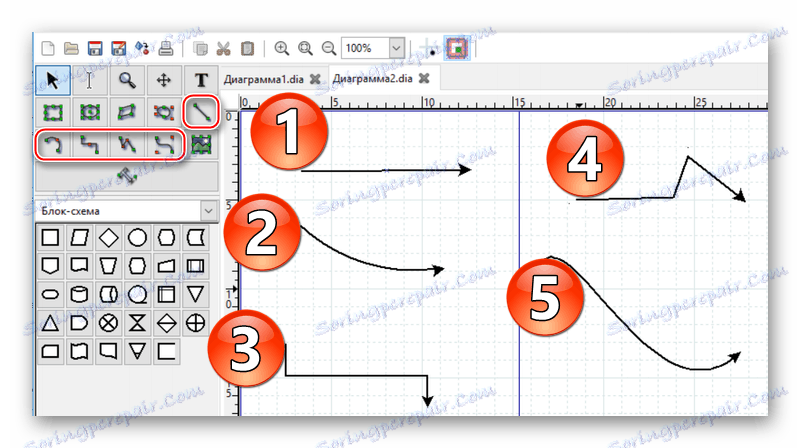Select the Outline tool below line tools
Screen dimensions: 800x448
click(x=127, y=177)
